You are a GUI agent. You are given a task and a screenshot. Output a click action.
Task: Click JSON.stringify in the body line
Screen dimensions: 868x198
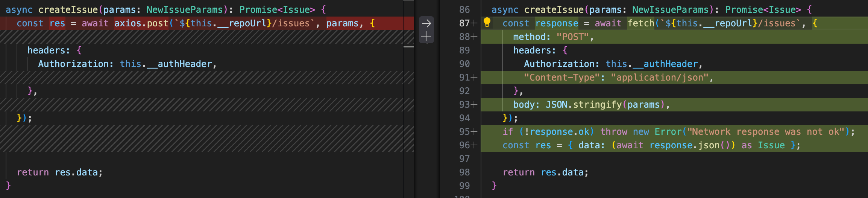point(584,105)
